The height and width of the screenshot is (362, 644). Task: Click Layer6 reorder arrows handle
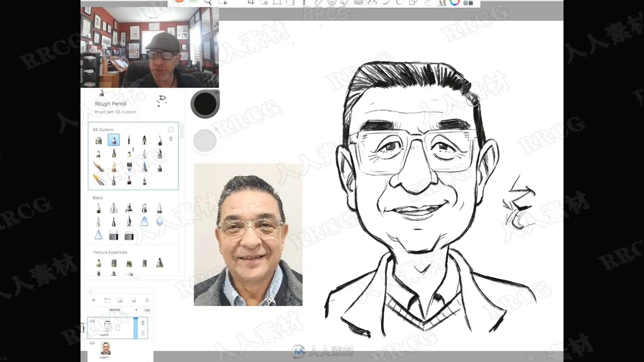coord(143,322)
